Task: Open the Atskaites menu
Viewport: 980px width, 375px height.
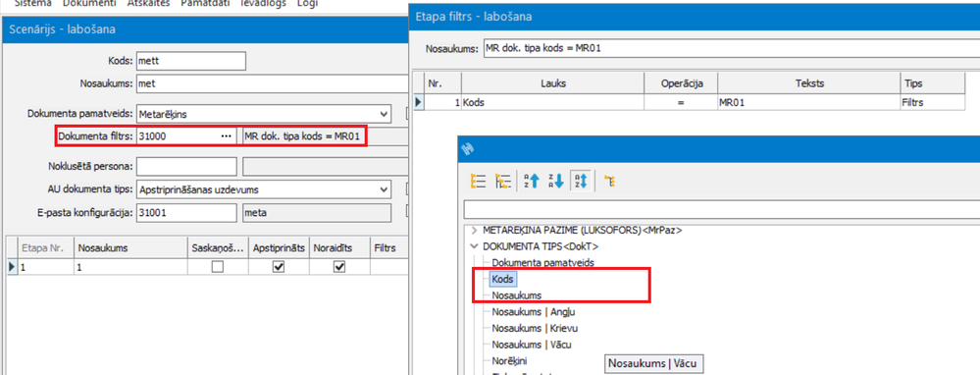Action: [148, 4]
